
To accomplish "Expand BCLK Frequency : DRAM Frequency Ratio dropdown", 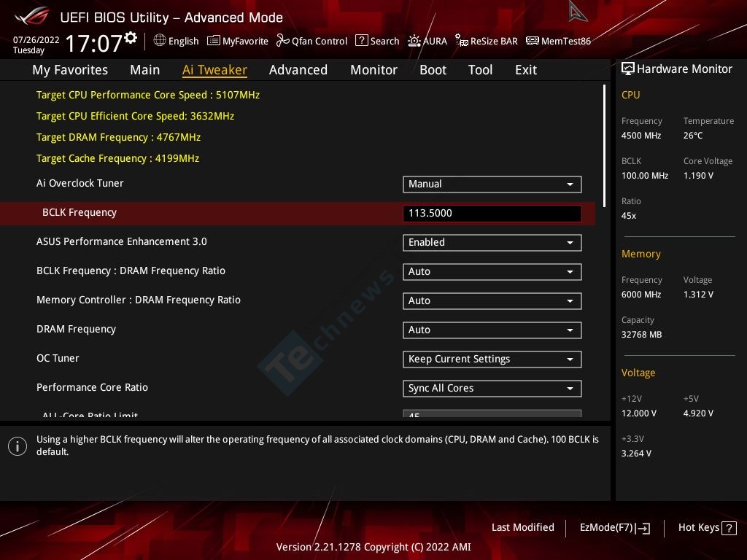I will point(492,271).
